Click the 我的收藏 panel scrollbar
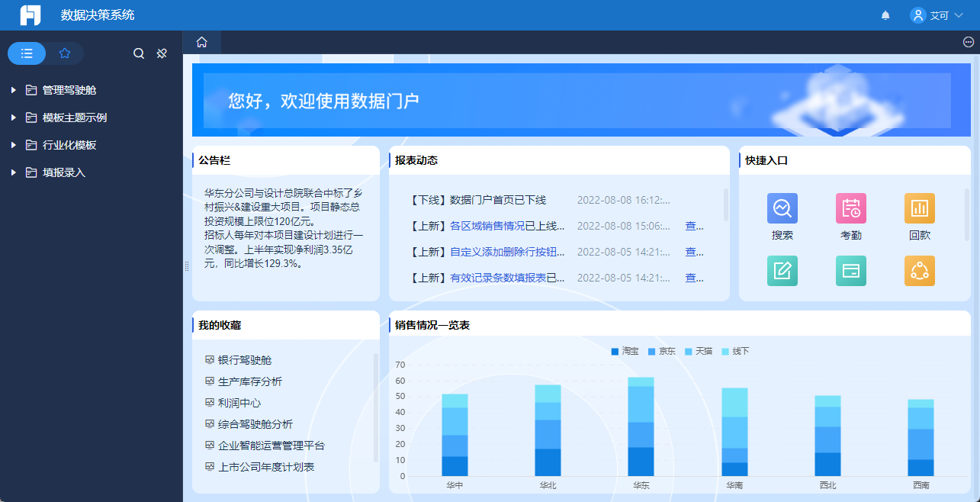980x502 pixels. click(375, 407)
